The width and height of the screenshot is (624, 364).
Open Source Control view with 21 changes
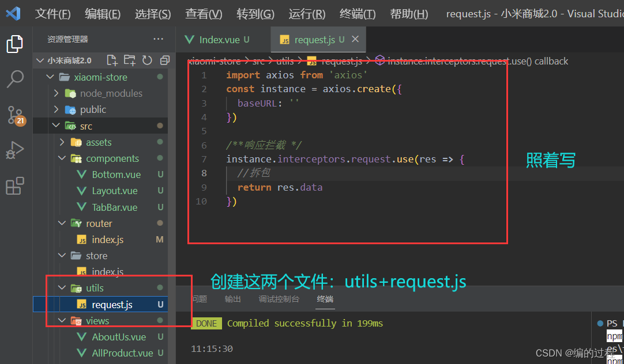16,116
